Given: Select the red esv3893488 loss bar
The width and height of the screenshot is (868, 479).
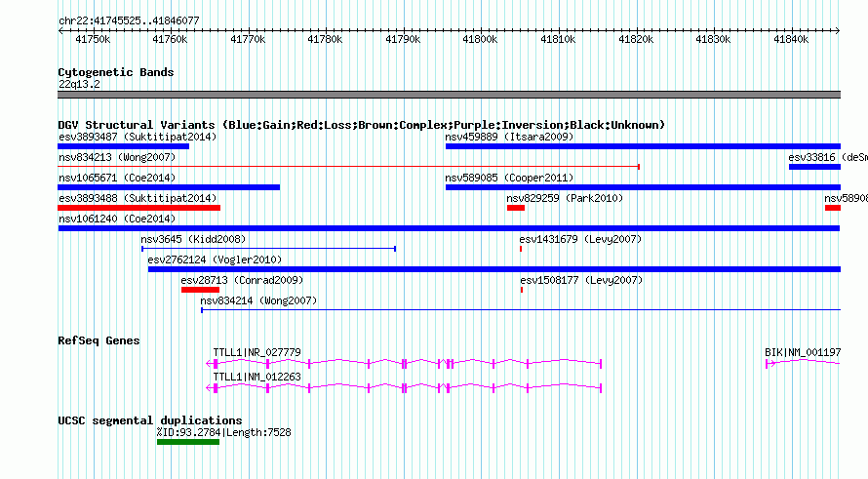Looking at the screenshot, I should coord(138,208).
